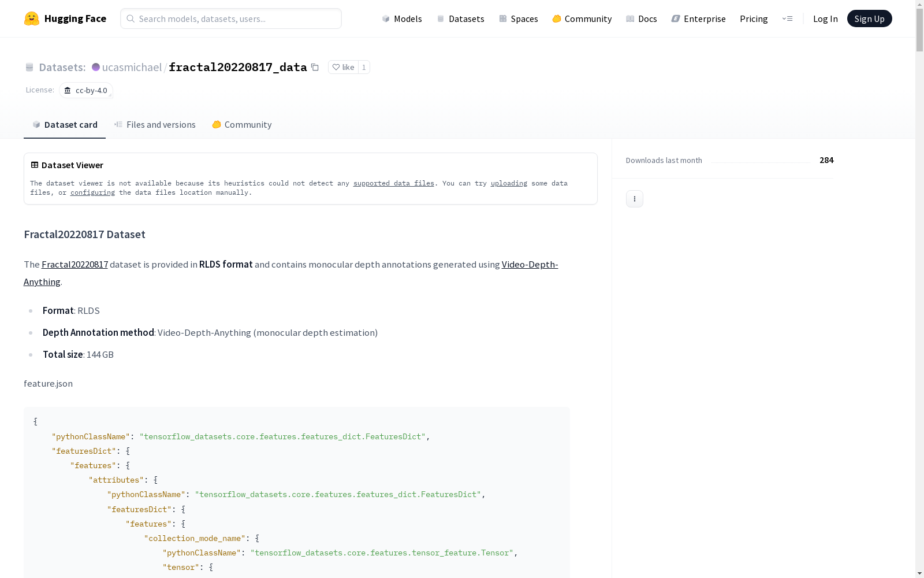This screenshot has height=578, width=924.
Task: Click the fractal20220817_data dataset title
Action: (x=238, y=67)
